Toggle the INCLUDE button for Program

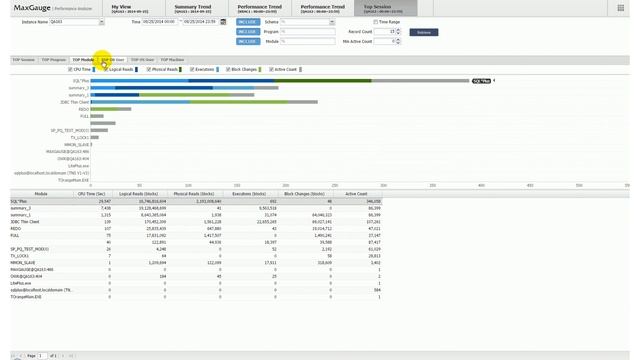[x=248, y=31]
